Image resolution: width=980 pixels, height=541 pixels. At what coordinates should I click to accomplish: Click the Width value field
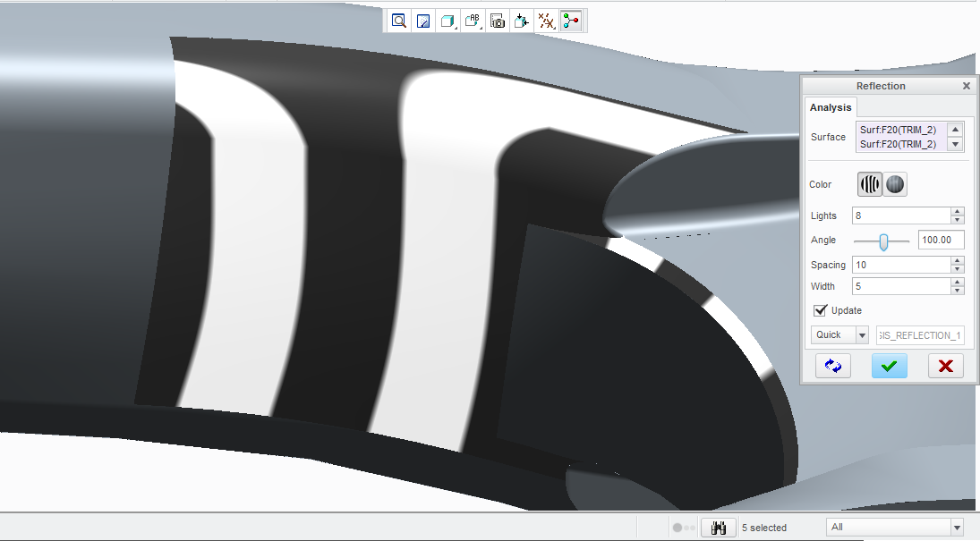pyautogui.click(x=901, y=286)
